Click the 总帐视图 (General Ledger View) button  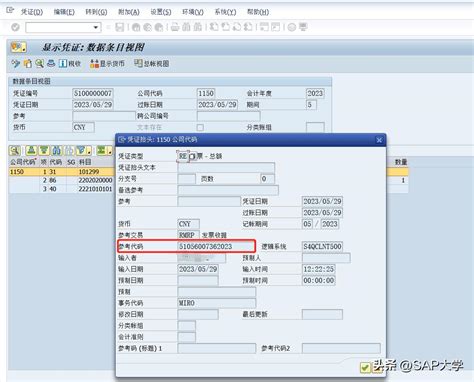[x=152, y=63]
